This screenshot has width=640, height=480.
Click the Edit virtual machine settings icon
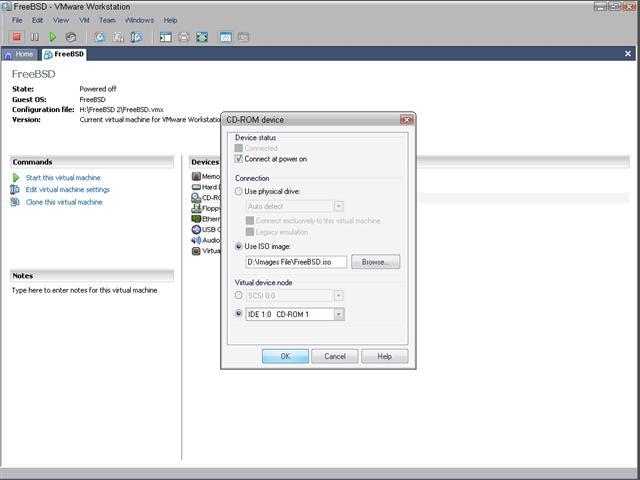15,189
